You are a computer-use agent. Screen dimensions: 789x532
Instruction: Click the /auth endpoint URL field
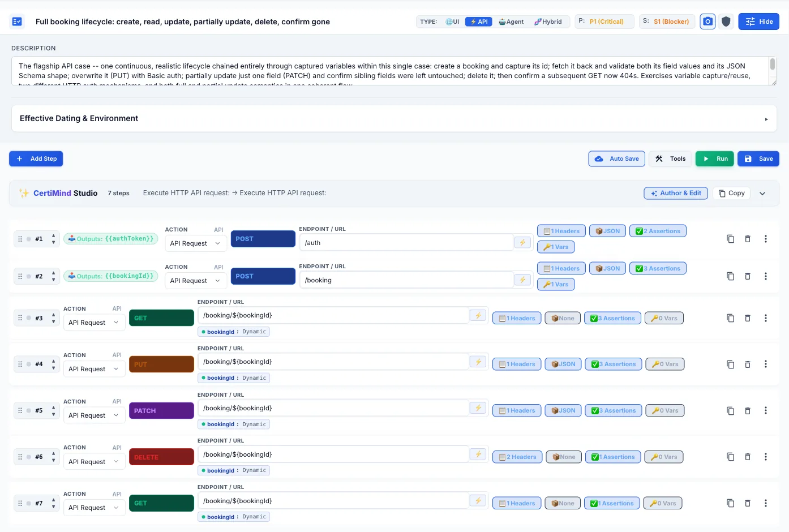[x=406, y=243]
